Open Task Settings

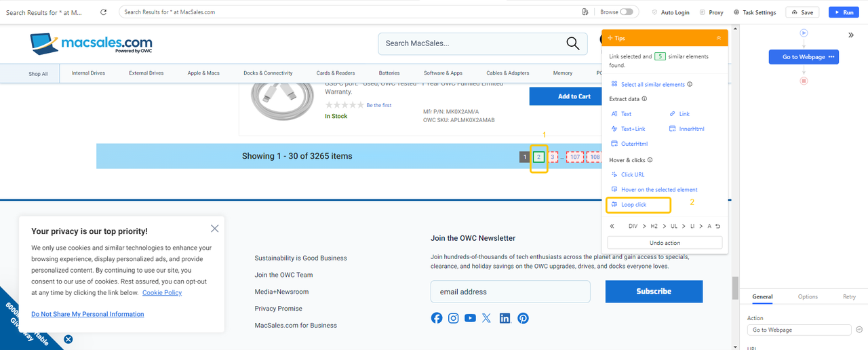tap(755, 12)
